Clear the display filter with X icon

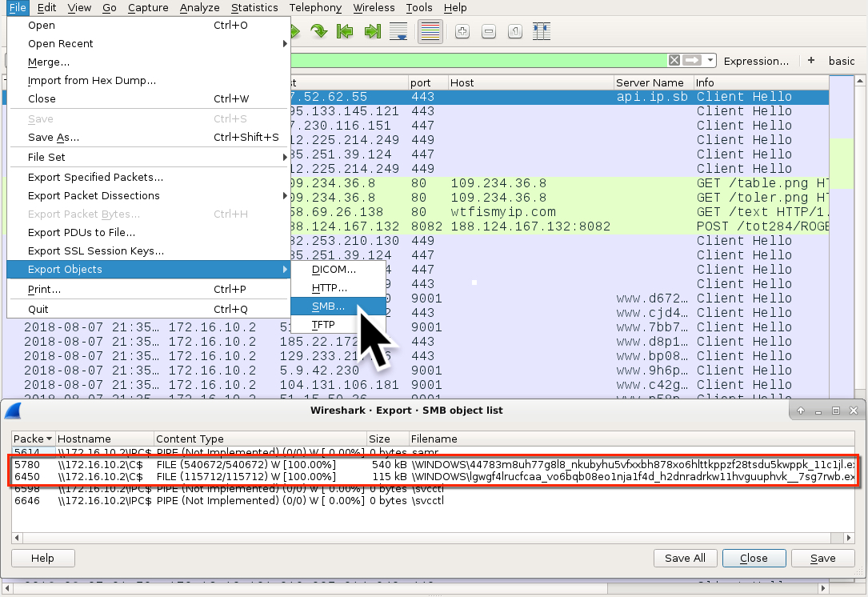tap(674, 60)
